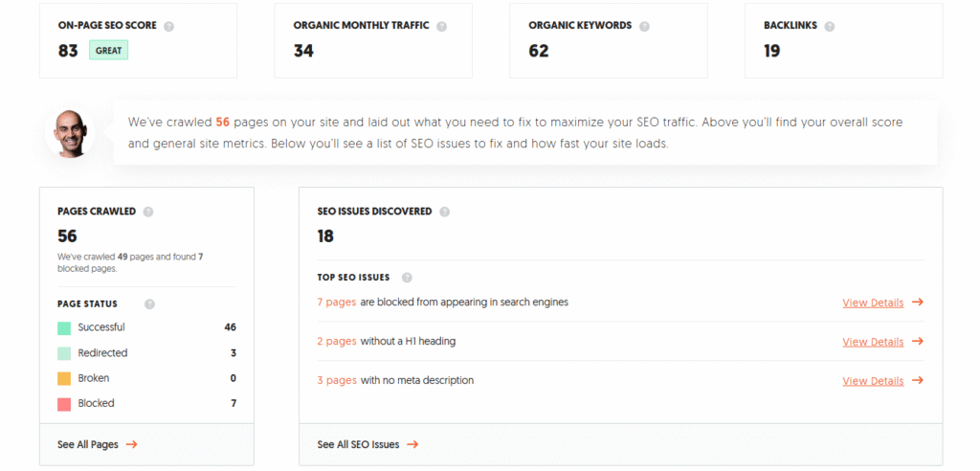Click the red Blocked status color swatch

64,404
